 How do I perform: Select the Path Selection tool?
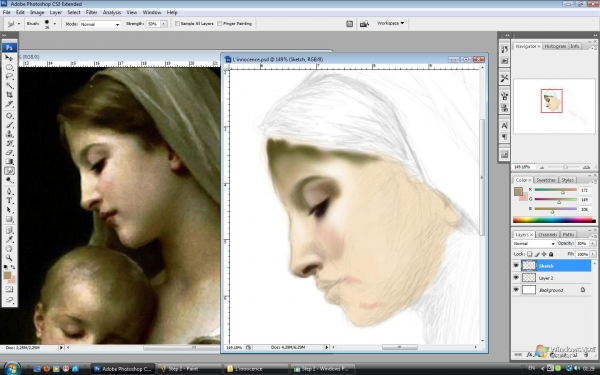pyautogui.click(x=9, y=210)
